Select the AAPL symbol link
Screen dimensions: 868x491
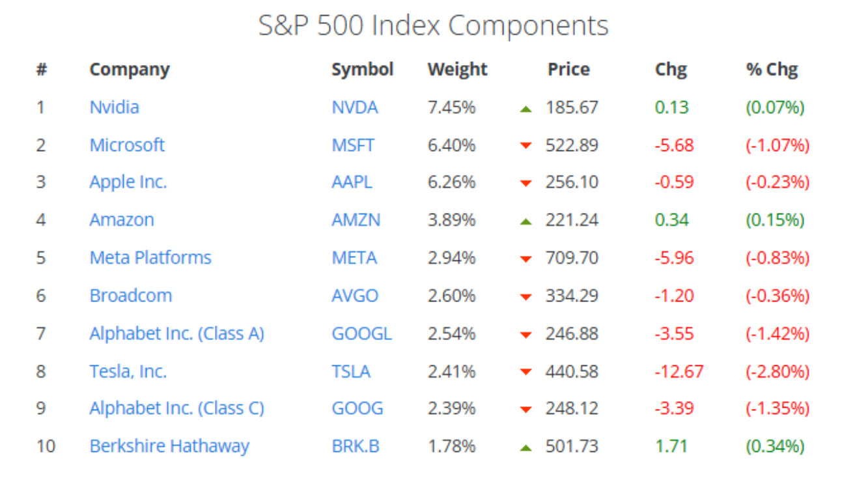point(352,182)
